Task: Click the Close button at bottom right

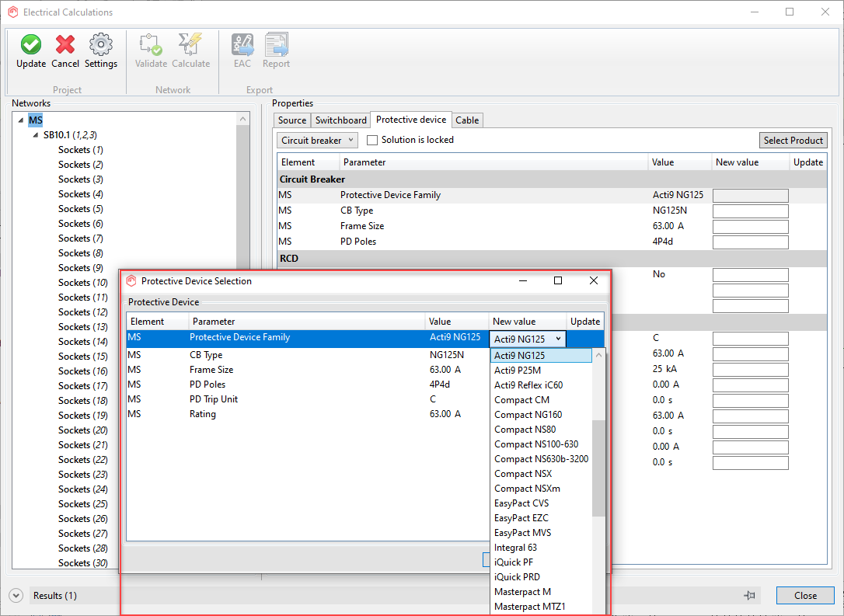Action: (x=805, y=596)
